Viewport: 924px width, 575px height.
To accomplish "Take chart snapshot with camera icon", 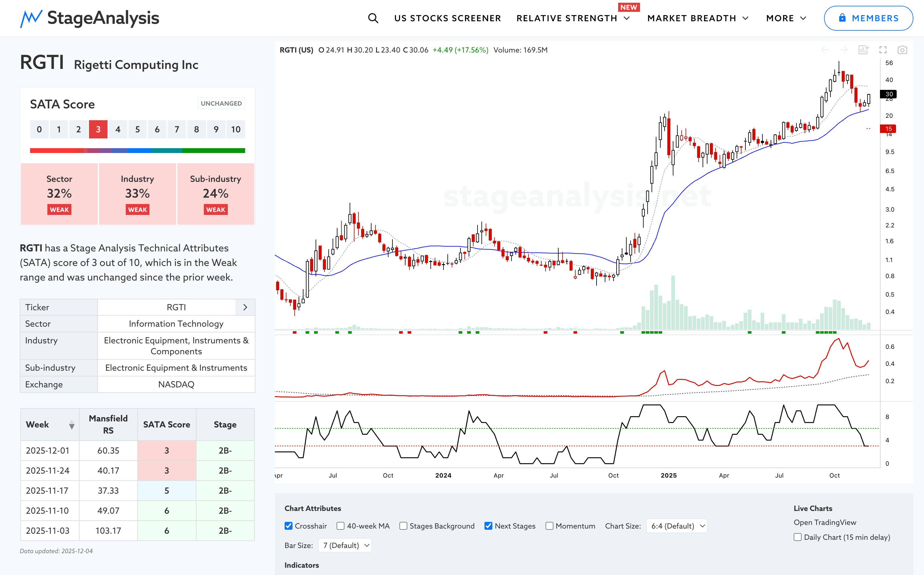I will pyautogui.click(x=902, y=50).
